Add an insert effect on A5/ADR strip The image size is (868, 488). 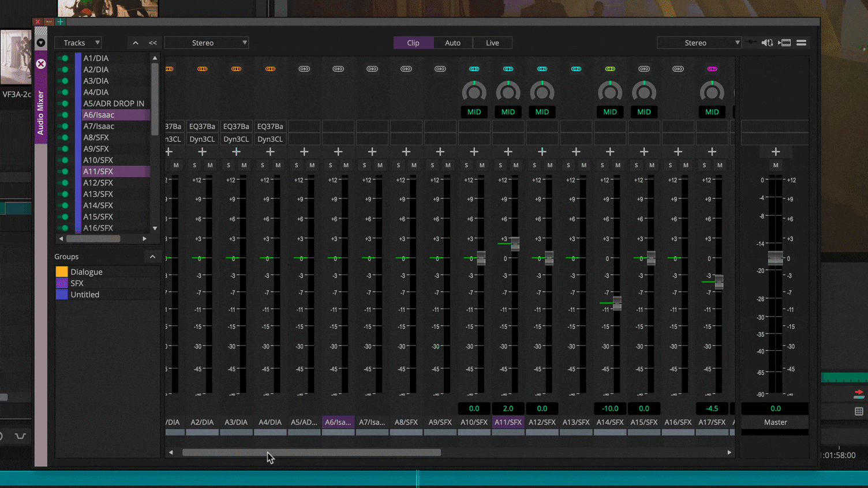[304, 152]
